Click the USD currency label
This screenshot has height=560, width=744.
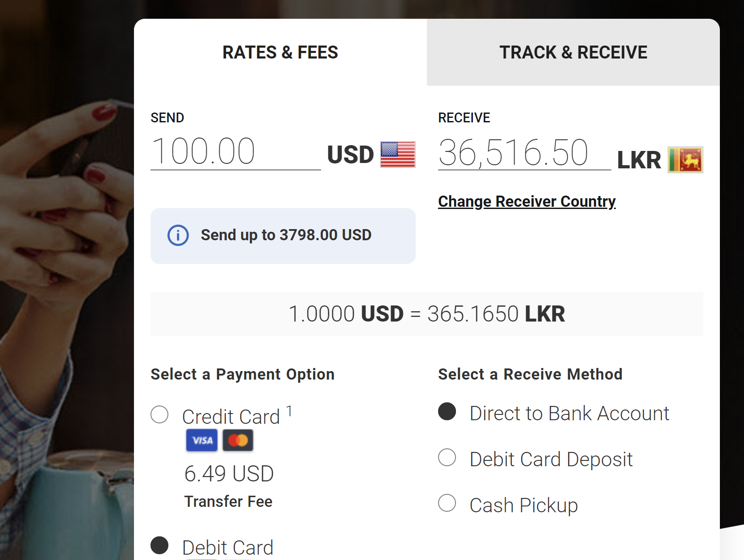coord(351,155)
